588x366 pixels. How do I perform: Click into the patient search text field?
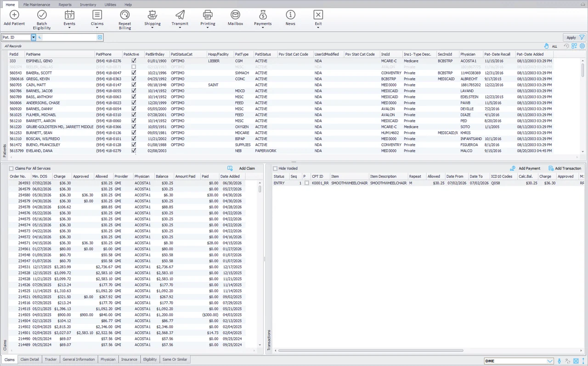(x=70, y=37)
